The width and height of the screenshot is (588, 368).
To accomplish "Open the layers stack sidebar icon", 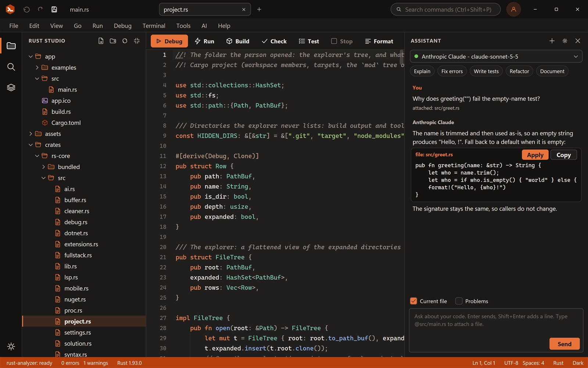I will 11,88.
